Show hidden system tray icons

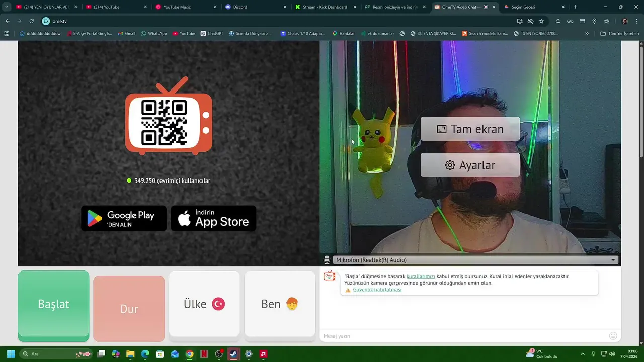(x=583, y=354)
